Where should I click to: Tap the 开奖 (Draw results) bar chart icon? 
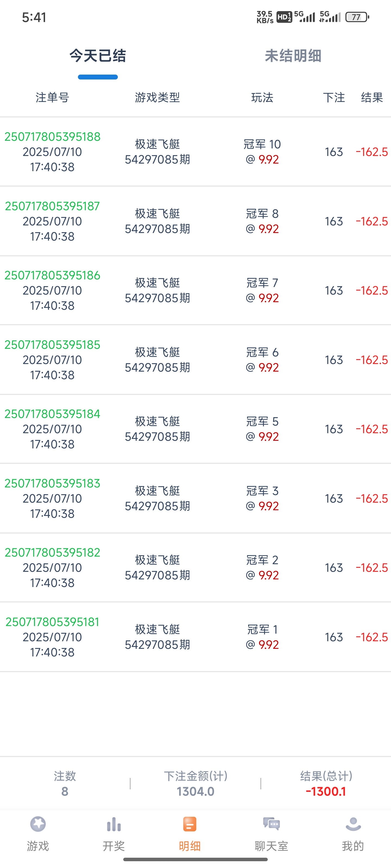point(114,825)
